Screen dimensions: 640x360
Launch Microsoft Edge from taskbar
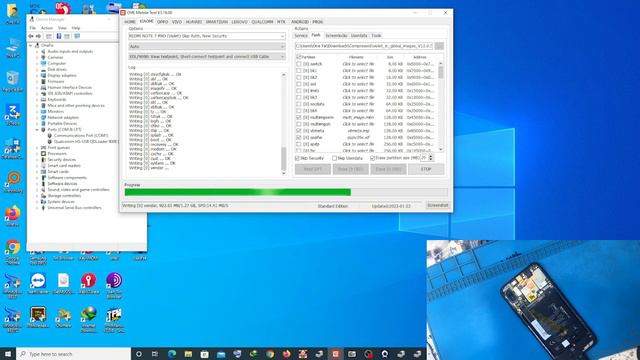(x=171, y=354)
